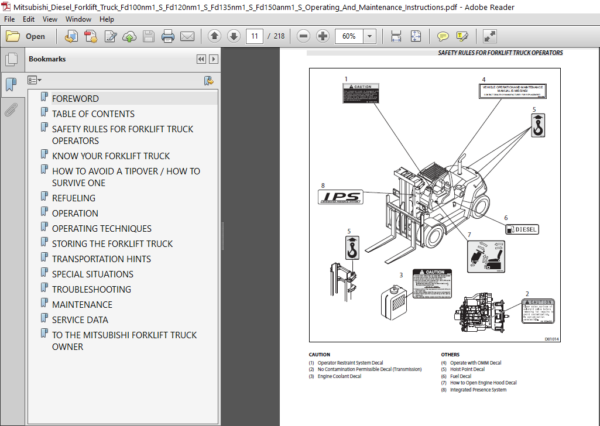Open the Attachments paperclip panel icon
Viewport: 600px width, 426px height.
tap(11, 109)
